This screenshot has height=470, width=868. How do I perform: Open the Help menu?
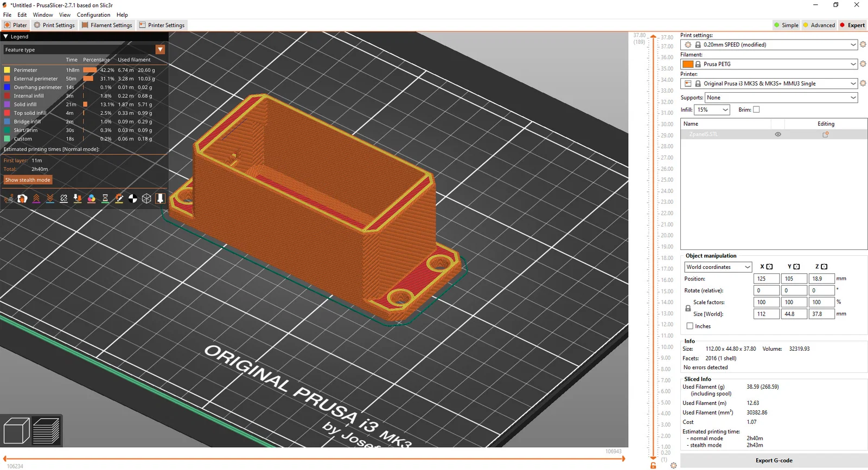click(x=122, y=15)
